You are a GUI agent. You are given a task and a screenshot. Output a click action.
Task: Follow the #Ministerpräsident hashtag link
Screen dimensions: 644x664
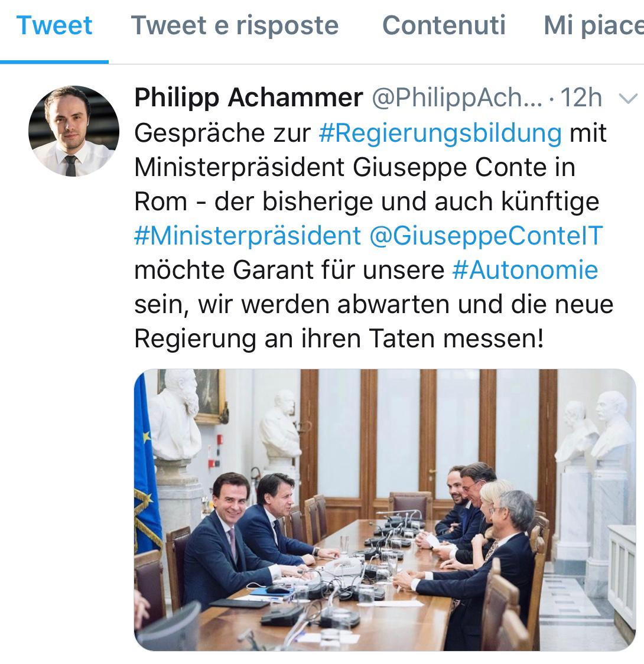(247, 236)
